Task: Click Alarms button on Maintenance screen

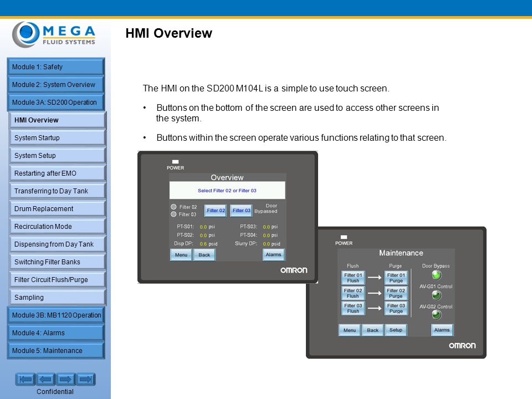Action: point(442,330)
